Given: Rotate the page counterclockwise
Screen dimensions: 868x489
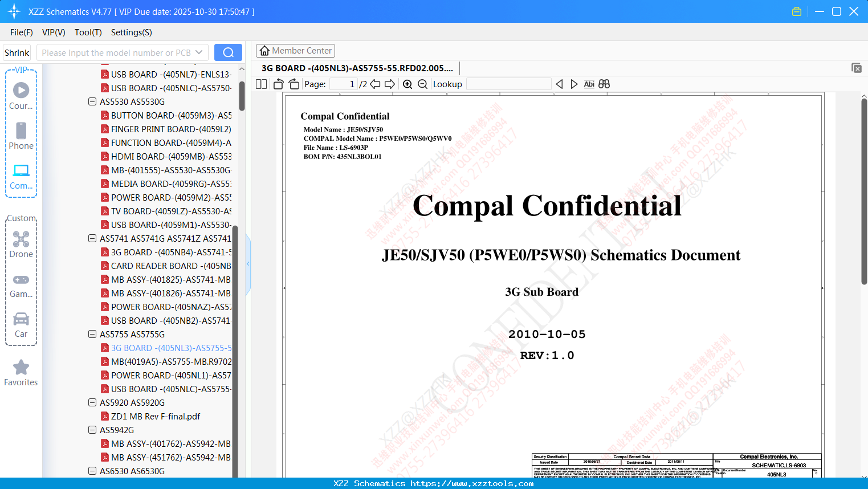Looking at the screenshot, I should (x=278, y=84).
